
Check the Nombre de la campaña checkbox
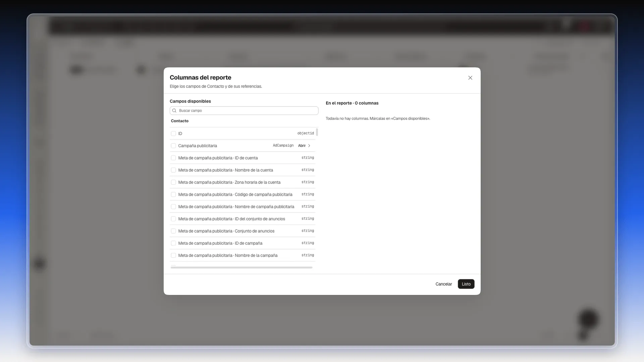[173, 255]
